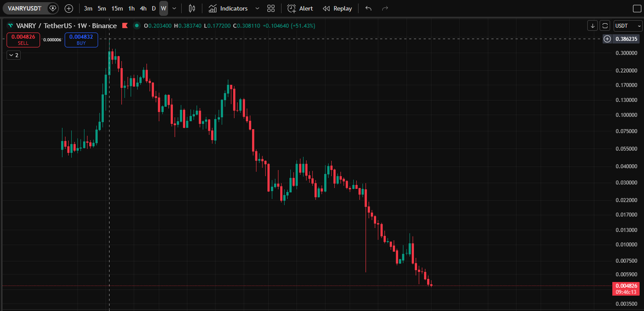This screenshot has width=644, height=311.
Task: Click the BUY 0.004832 button
Action: 81,40
